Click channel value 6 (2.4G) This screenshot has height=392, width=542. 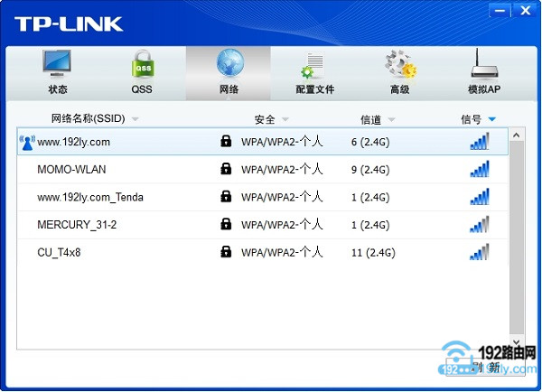(x=370, y=142)
